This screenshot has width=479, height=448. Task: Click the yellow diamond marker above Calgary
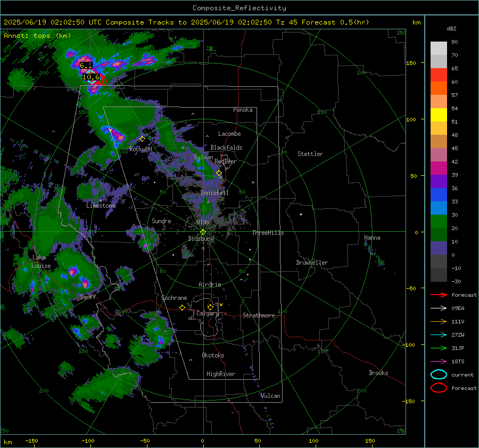[210, 307]
